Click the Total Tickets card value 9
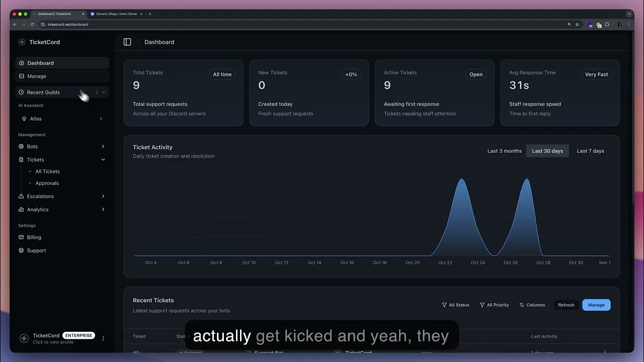 coord(136,85)
